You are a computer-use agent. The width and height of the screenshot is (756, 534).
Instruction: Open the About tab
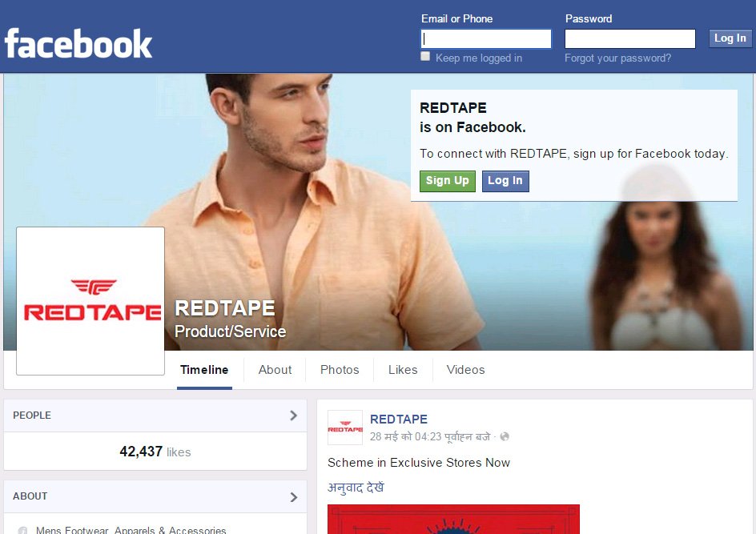point(275,370)
